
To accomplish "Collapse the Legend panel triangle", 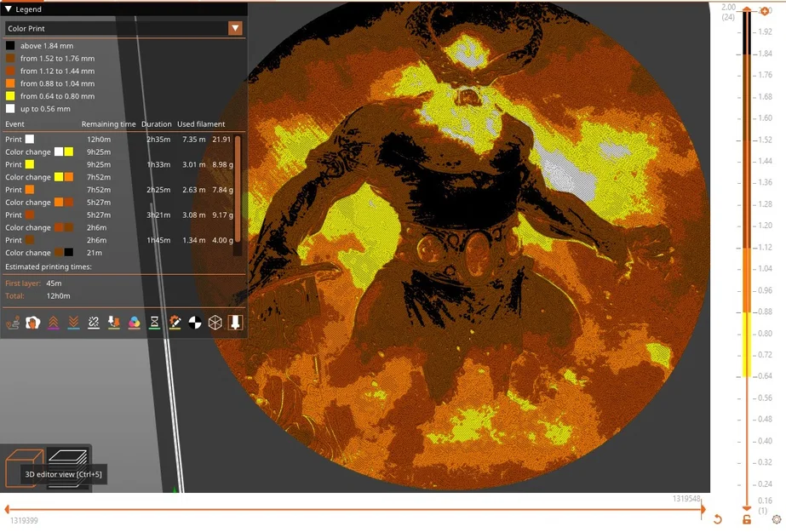I will coord(8,9).
